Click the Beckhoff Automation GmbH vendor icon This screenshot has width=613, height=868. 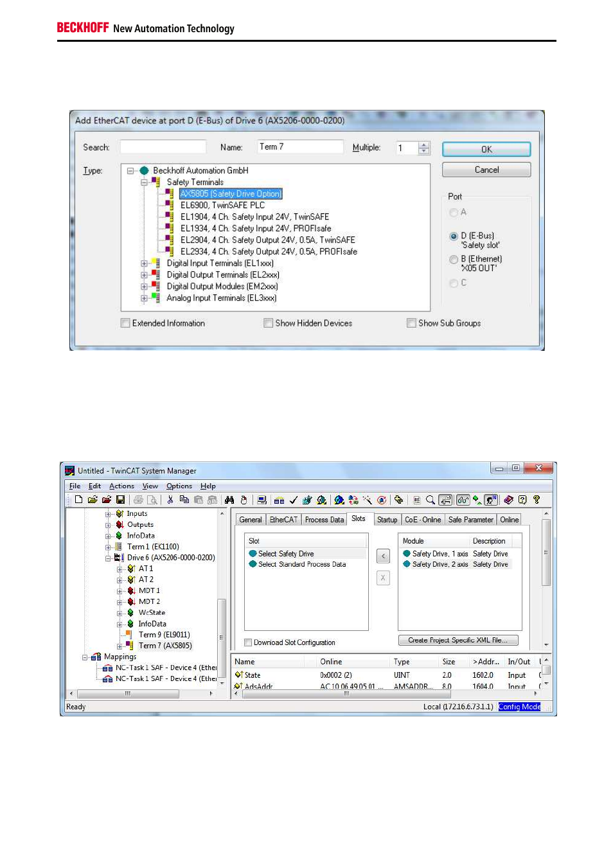point(145,170)
